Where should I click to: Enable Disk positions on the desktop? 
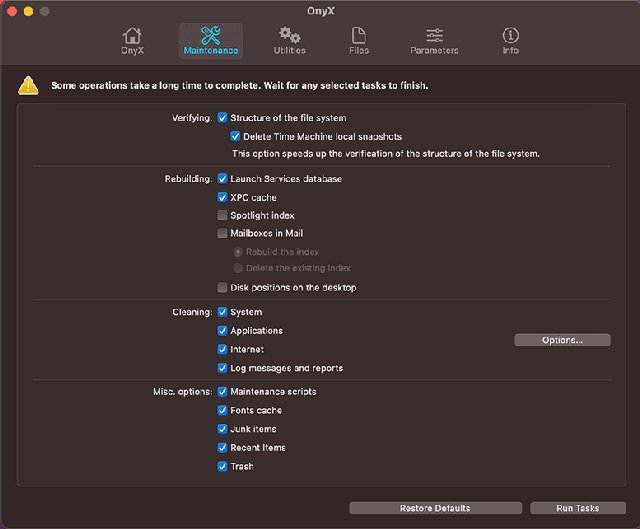tap(223, 288)
